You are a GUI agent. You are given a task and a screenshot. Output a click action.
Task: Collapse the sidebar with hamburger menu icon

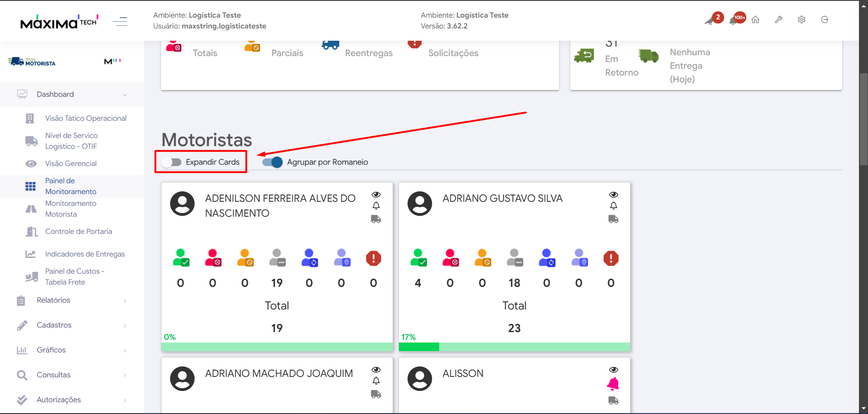pyautogui.click(x=120, y=21)
